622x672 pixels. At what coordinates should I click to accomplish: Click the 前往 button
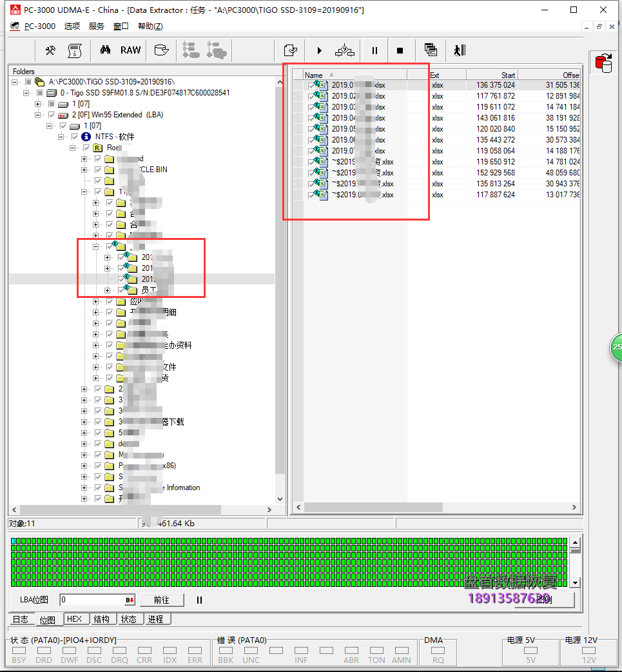tap(162, 600)
